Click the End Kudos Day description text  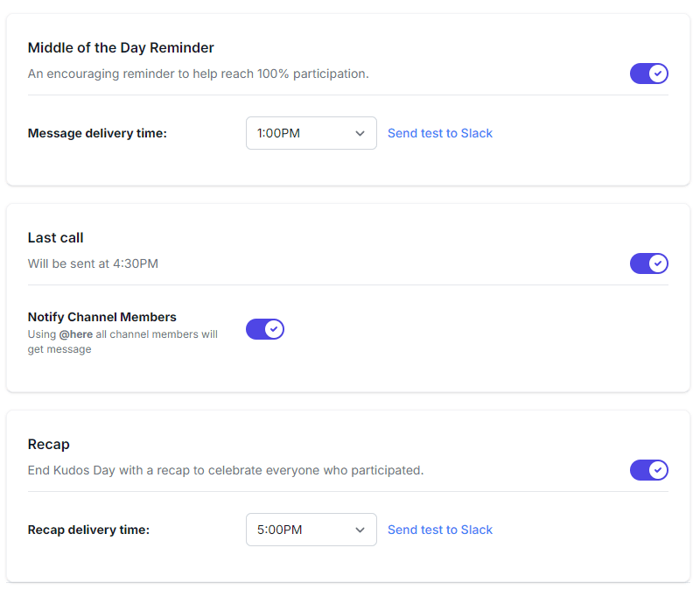pyautogui.click(x=226, y=470)
